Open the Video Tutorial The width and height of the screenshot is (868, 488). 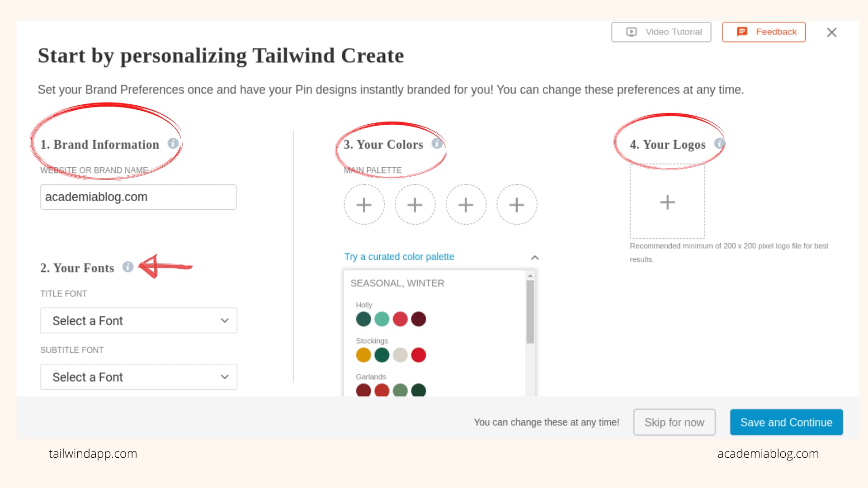661,32
